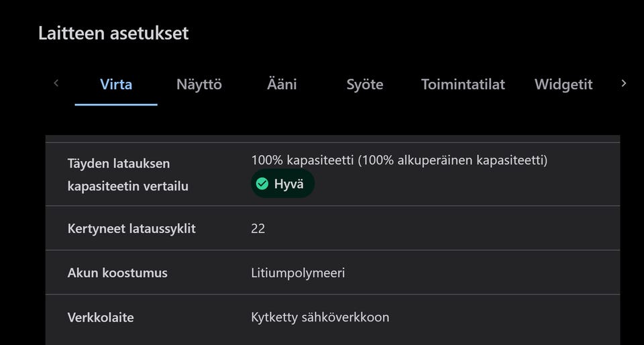Switch to the Widgetit tab
644x345 pixels.
(x=563, y=85)
